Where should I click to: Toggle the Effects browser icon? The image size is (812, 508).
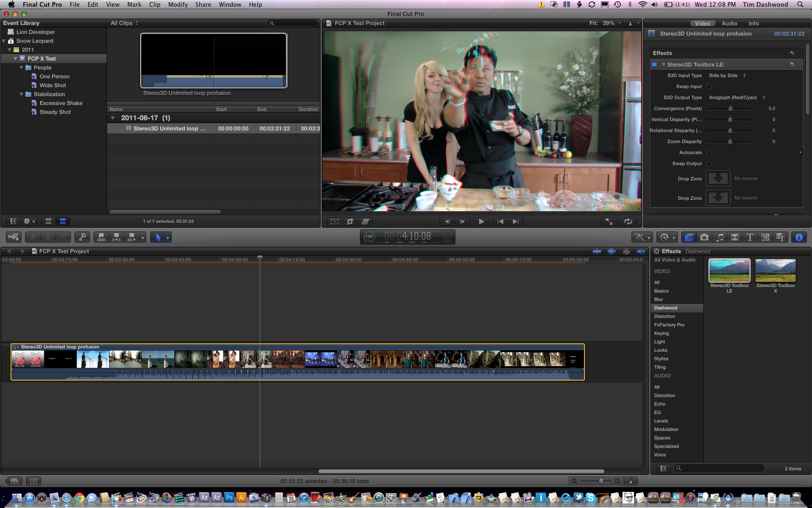pyautogui.click(x=689, y=237)
